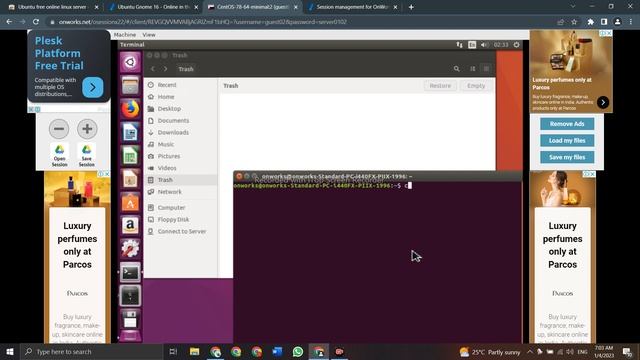Open Windows Start menu
Viewport: 640px width, 360px height.
10,351
